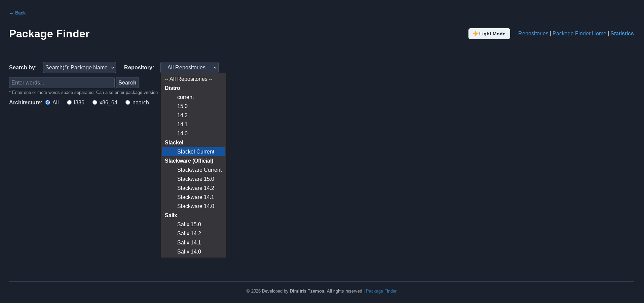Screen dimensions: 644x303
Task: Choose the Slackel Current option
Action: coord(193,152)
